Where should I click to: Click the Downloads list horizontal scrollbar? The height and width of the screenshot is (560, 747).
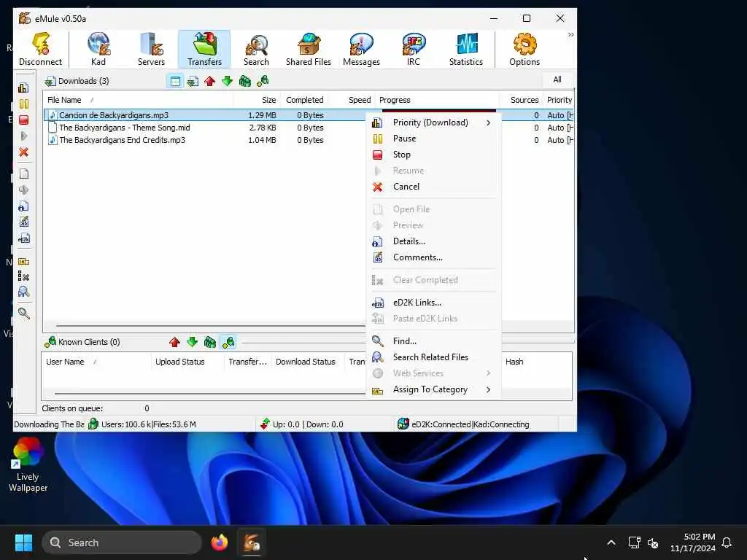(209, 326)
